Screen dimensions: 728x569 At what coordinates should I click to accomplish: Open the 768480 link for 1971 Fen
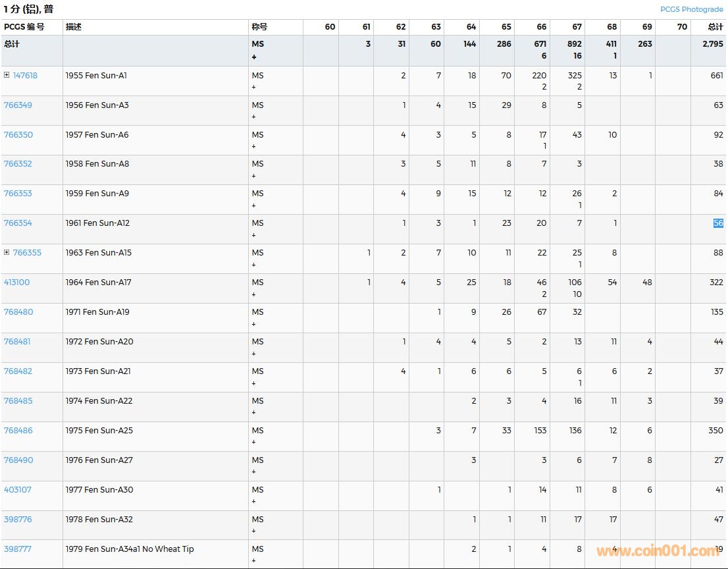pos(18,312)
